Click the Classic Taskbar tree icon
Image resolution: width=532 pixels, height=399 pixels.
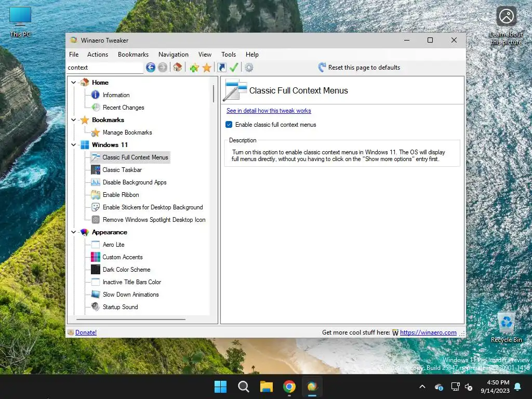(x=96, y=170)
